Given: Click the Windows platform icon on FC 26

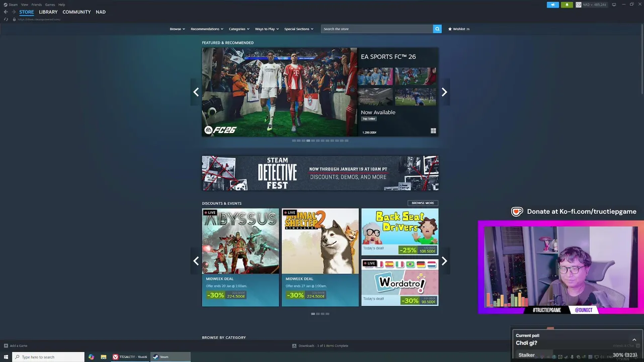Looking at the screenshot, I should point(433,131).
